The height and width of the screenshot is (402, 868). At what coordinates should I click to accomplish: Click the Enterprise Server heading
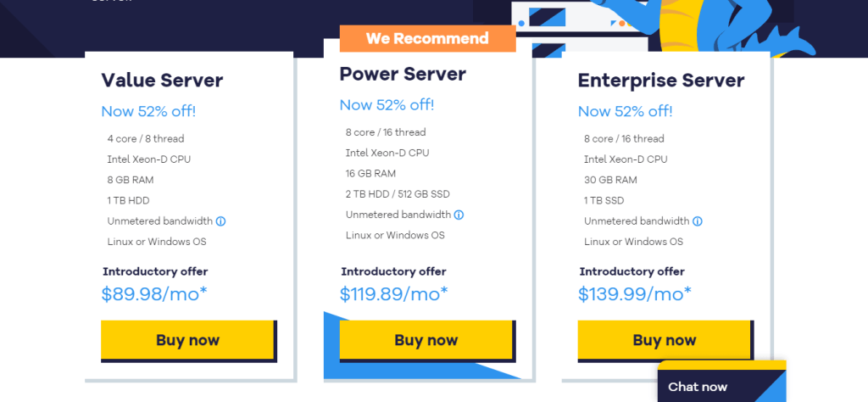tap(660, 81)
